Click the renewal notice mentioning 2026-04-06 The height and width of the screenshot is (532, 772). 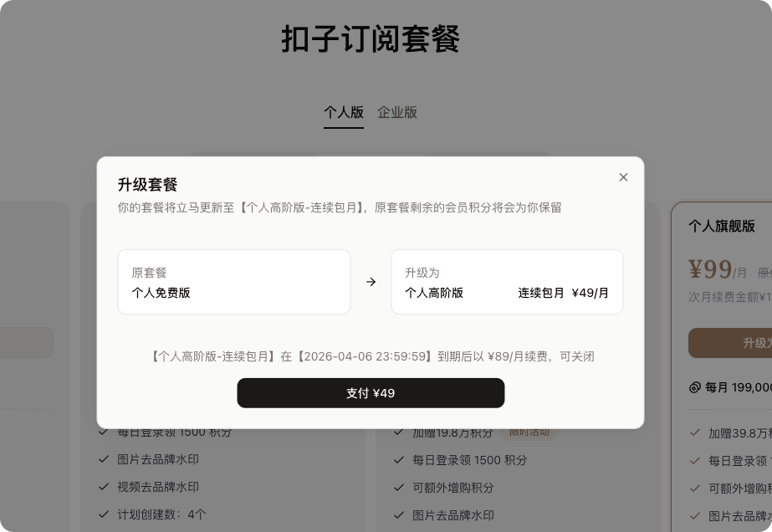pos(372,356)
